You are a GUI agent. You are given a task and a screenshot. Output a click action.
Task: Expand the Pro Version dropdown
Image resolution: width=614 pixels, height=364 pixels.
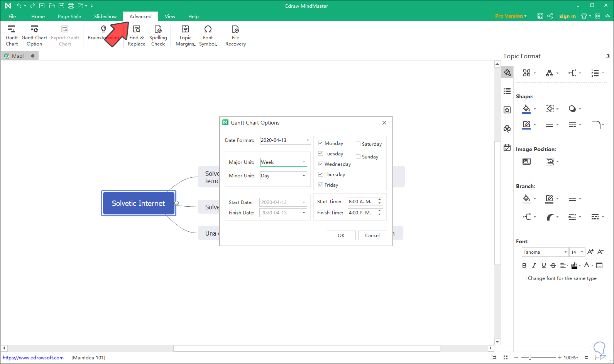coord(511,16)
